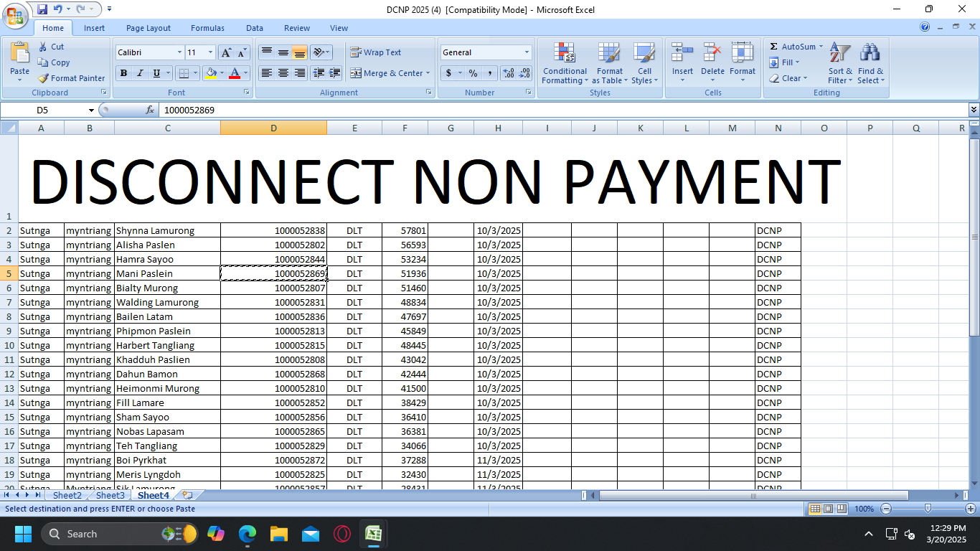
Task: Save the workbook from Quick Access Toolbar
Action: click(42, 9)
